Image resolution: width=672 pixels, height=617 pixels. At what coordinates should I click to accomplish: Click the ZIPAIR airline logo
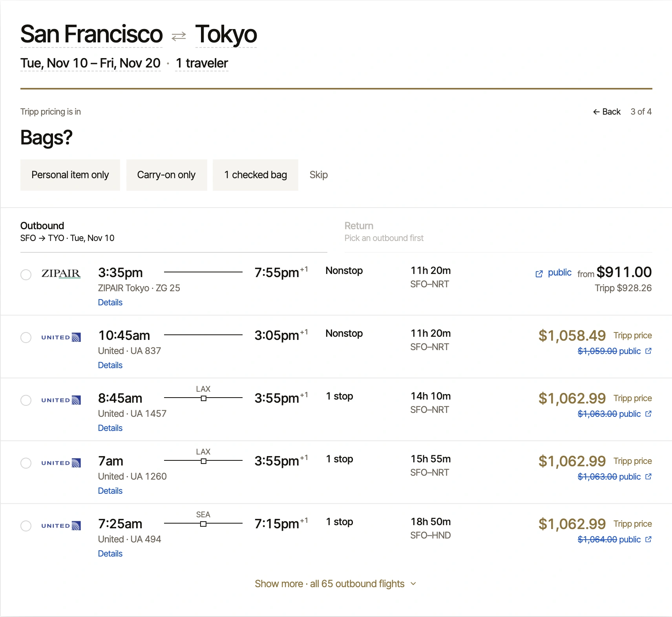pyautogui.click(x=61, y=274)
